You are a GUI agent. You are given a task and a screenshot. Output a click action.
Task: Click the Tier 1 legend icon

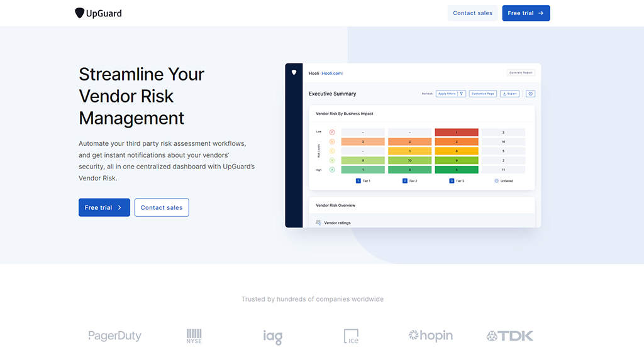[x=358, y=180]
